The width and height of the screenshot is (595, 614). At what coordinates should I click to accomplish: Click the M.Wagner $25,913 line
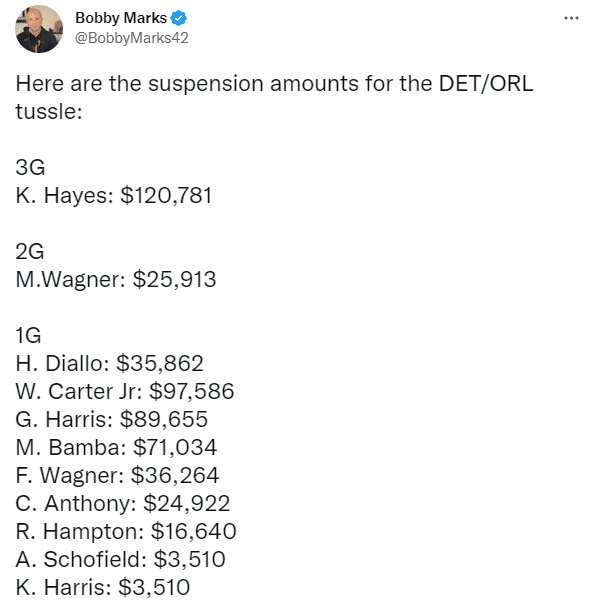tap(116, 279)
